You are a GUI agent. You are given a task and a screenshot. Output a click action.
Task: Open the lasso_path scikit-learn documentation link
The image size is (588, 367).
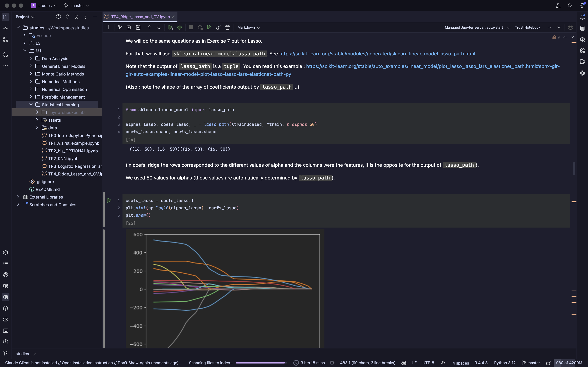click(x=377, y=54)
